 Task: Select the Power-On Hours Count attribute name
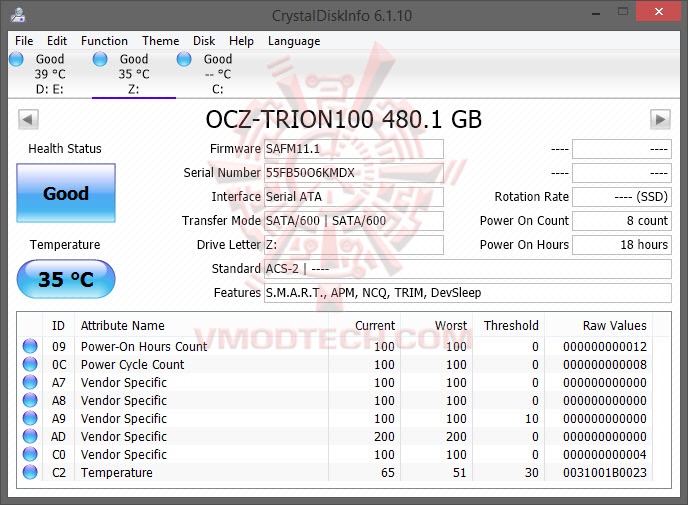click(144, 347)
